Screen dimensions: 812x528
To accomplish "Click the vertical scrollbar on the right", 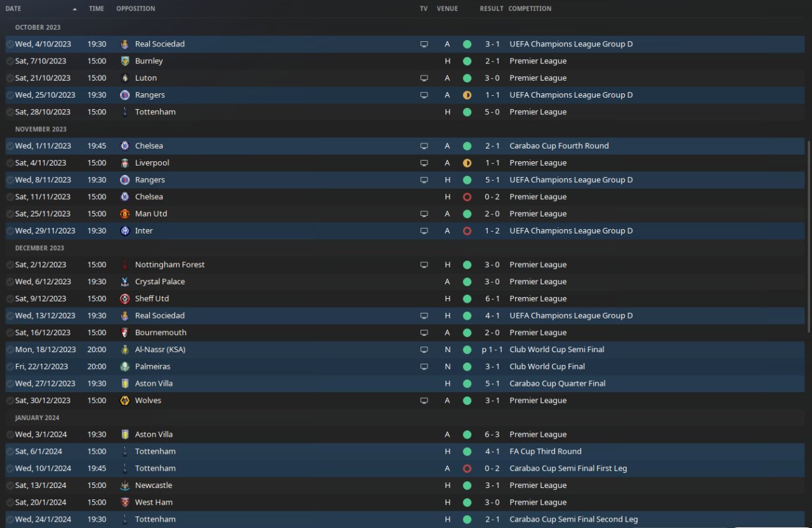I will 808,235.
